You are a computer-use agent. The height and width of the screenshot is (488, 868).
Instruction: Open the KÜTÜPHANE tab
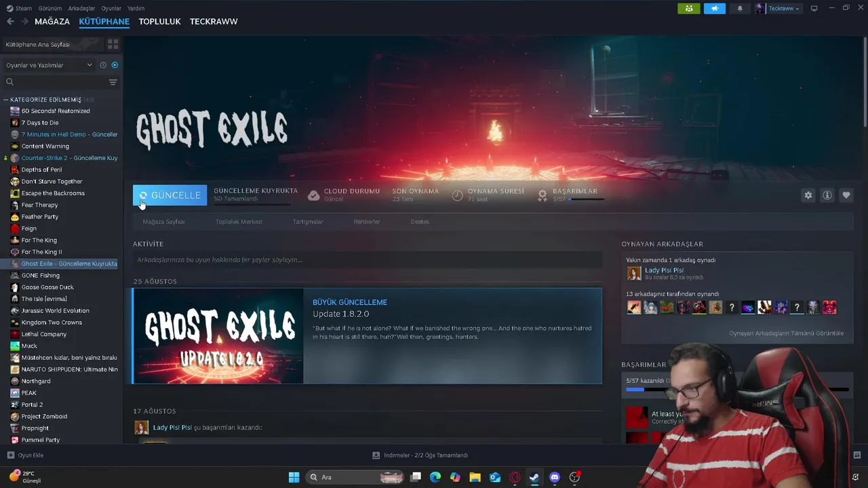(x=104, y=22)
